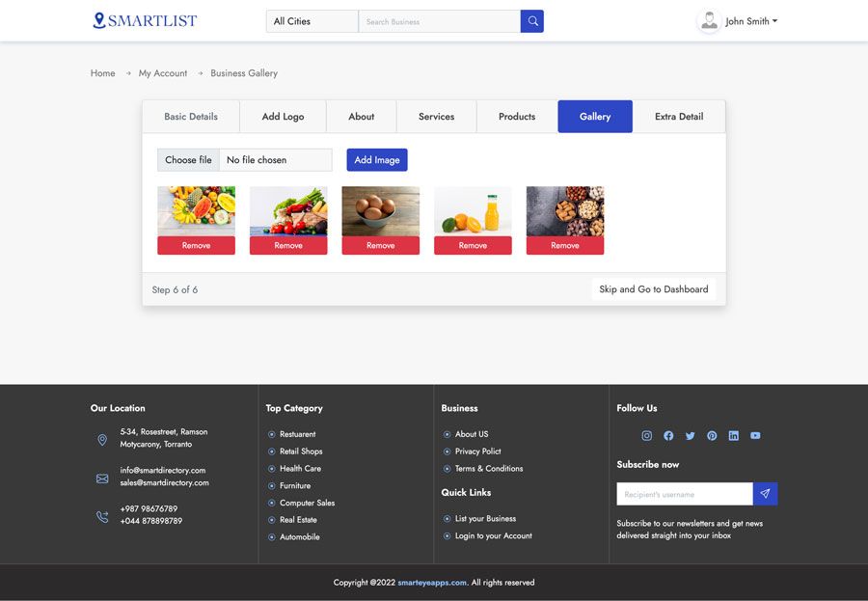Screen dimensions: 868x601
Task: Switch to the About tab
Action: [x=362, y=117]
